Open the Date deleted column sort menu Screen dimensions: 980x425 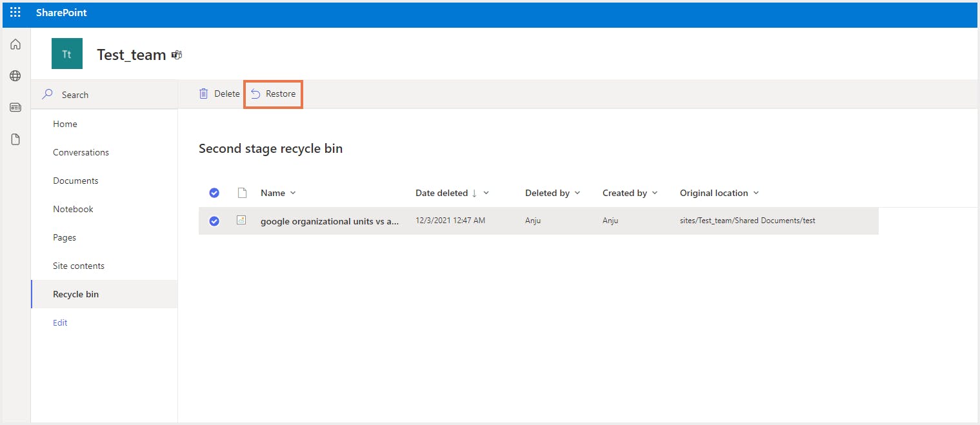(x=486, y=193)
